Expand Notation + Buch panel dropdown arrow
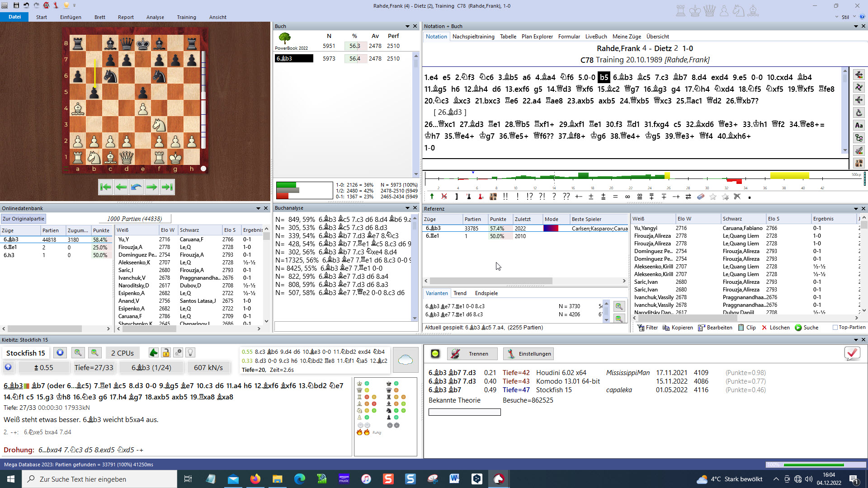 [856, 26]
